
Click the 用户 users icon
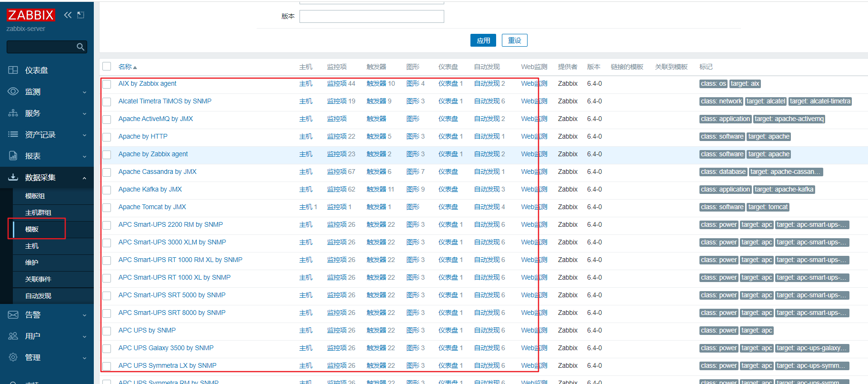(x=13, y=336)
